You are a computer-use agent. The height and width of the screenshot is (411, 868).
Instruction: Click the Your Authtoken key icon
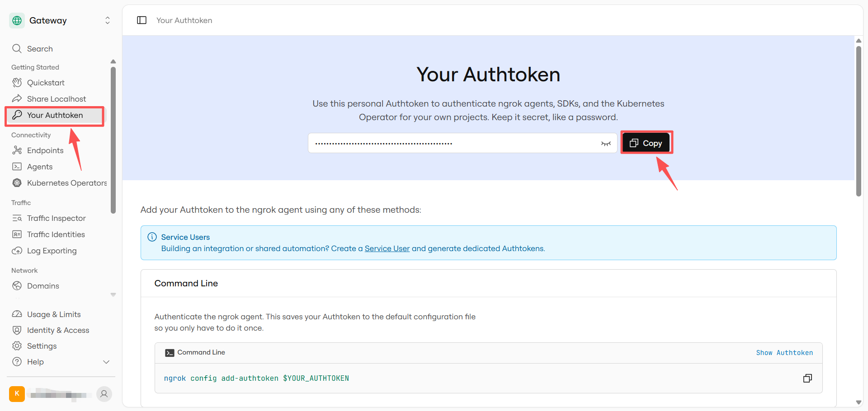[x=17, y=115]
